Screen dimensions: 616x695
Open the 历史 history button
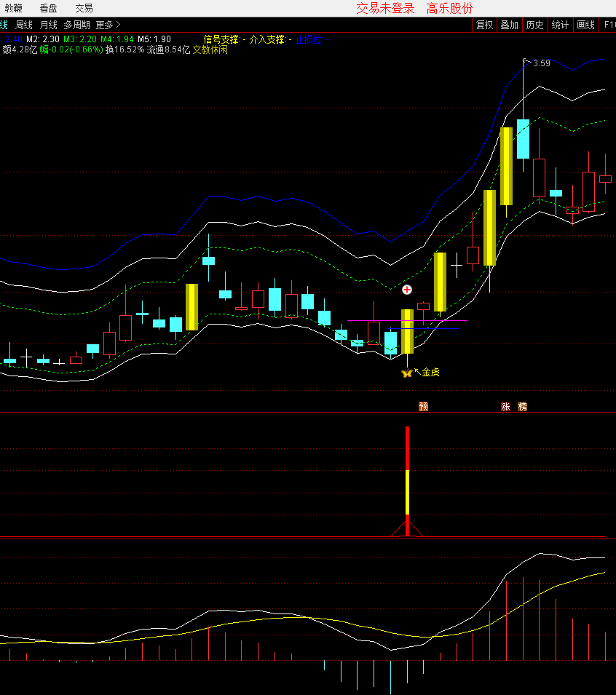[534, 25]
